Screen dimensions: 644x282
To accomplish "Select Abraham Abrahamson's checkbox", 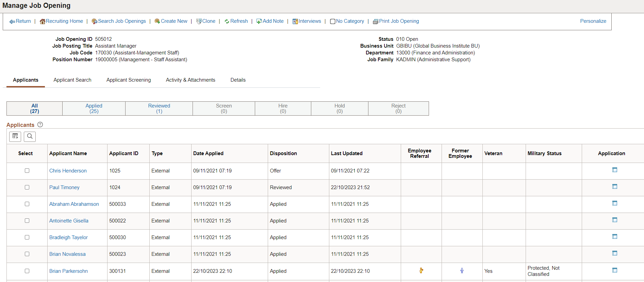I will 27,204.
